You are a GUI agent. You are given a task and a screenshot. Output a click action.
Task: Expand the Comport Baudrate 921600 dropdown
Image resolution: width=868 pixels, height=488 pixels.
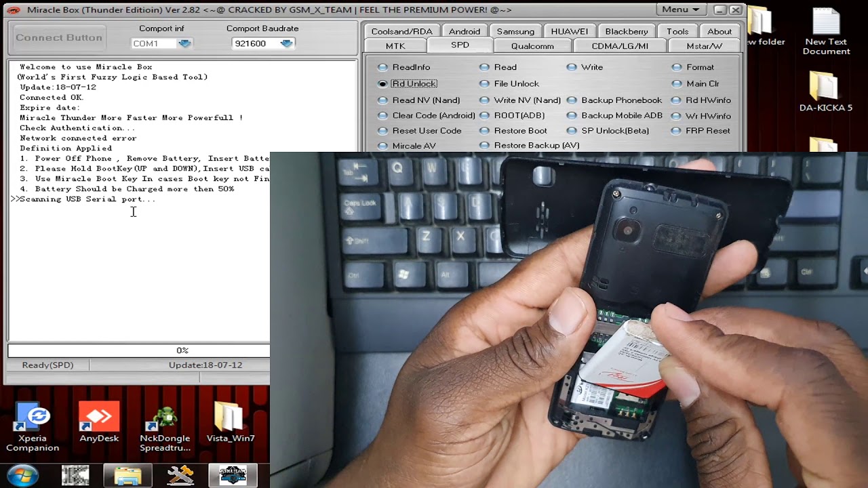(x=263, y=43)
